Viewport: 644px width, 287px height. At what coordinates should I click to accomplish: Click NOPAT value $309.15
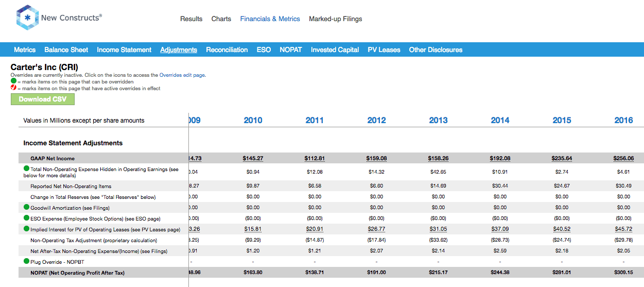[x=623, y=273]
